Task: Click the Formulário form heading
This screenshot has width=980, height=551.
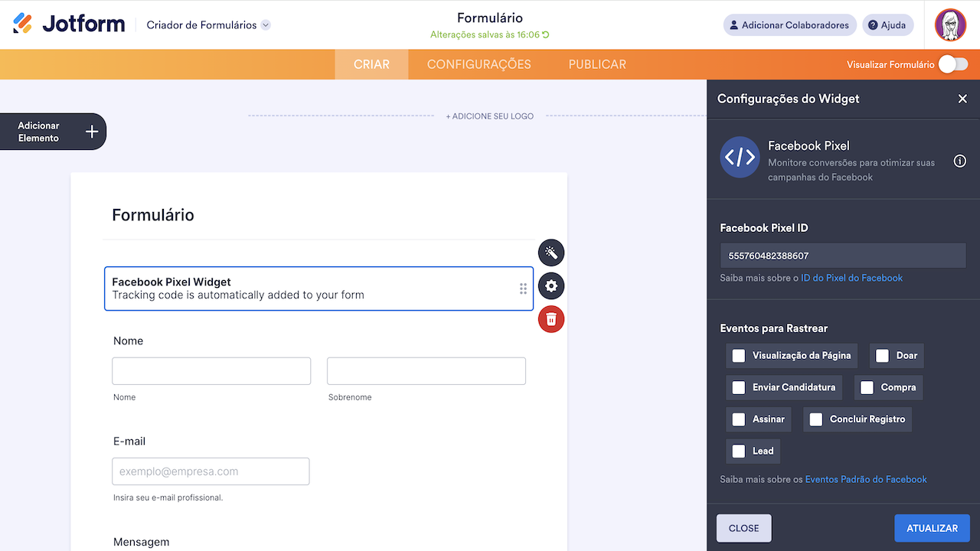Action: pos(153,215)
